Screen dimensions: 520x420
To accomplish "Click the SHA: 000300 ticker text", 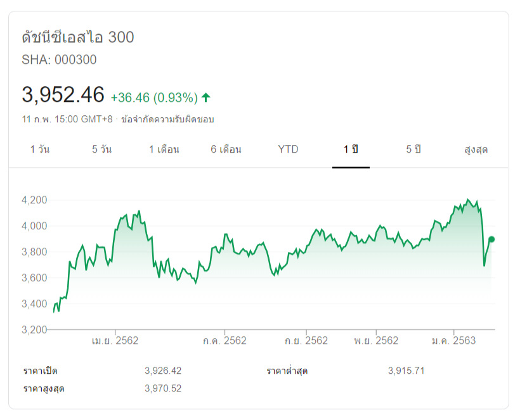I will click(x=59, y=60).
